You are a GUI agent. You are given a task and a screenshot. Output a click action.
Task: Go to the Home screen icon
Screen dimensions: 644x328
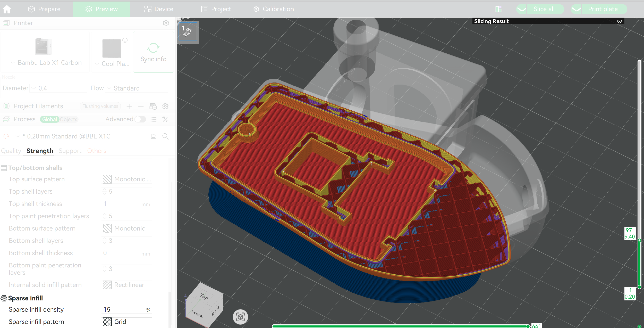pos(7,9)
